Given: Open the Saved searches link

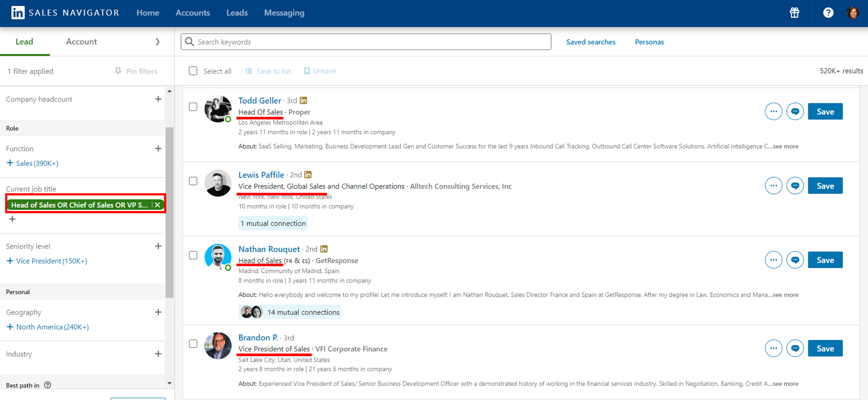Looking at the screenshot, I should 591,42.
